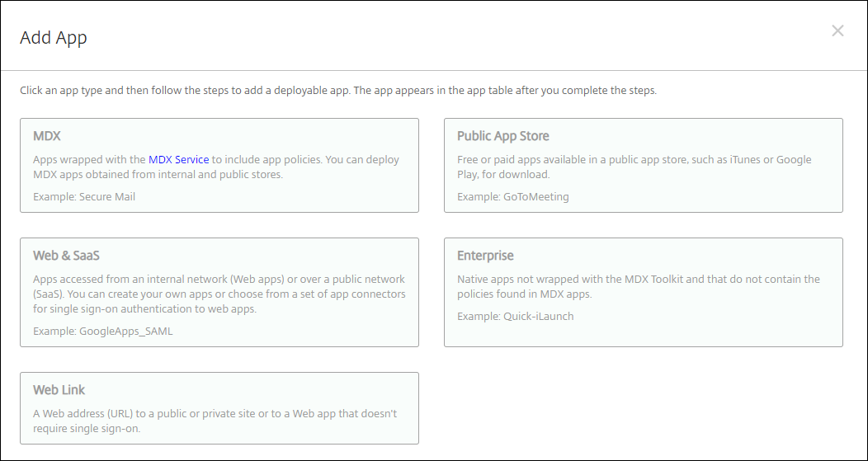Screen dimensions: 868x461
Task: Click the Enterprise heading text
Action: pos(485,256)
